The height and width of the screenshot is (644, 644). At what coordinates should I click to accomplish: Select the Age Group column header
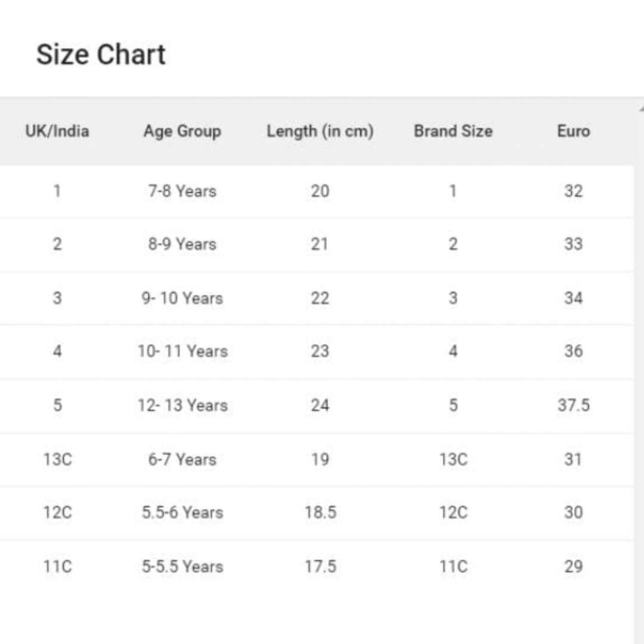tap(182, 131)
